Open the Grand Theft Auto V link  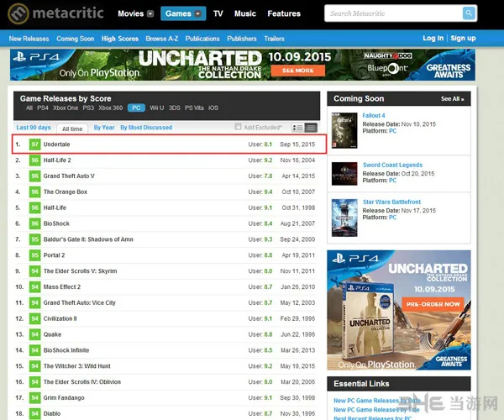(x=69, y=176)
